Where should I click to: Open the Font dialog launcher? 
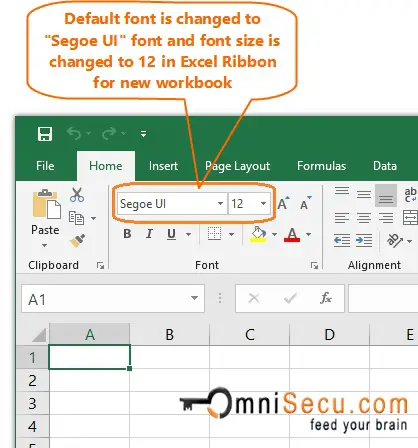[x=314, y=265]
